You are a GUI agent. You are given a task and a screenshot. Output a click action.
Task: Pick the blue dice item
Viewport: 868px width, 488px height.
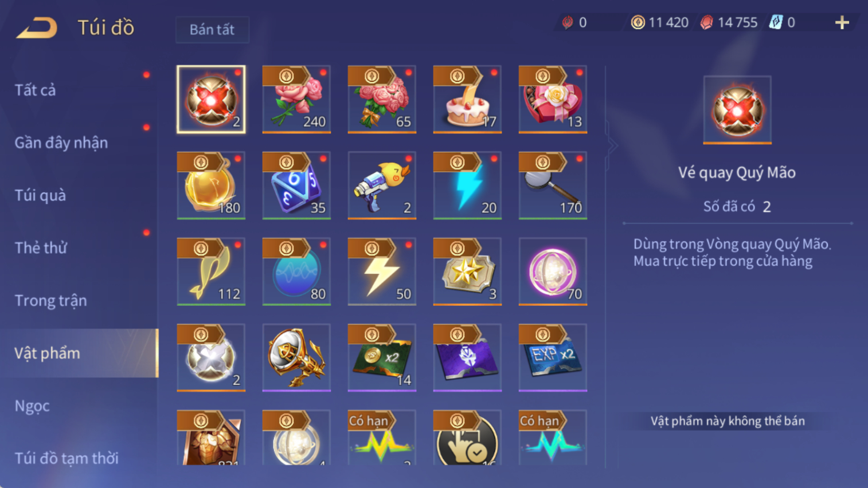[296, 186]
